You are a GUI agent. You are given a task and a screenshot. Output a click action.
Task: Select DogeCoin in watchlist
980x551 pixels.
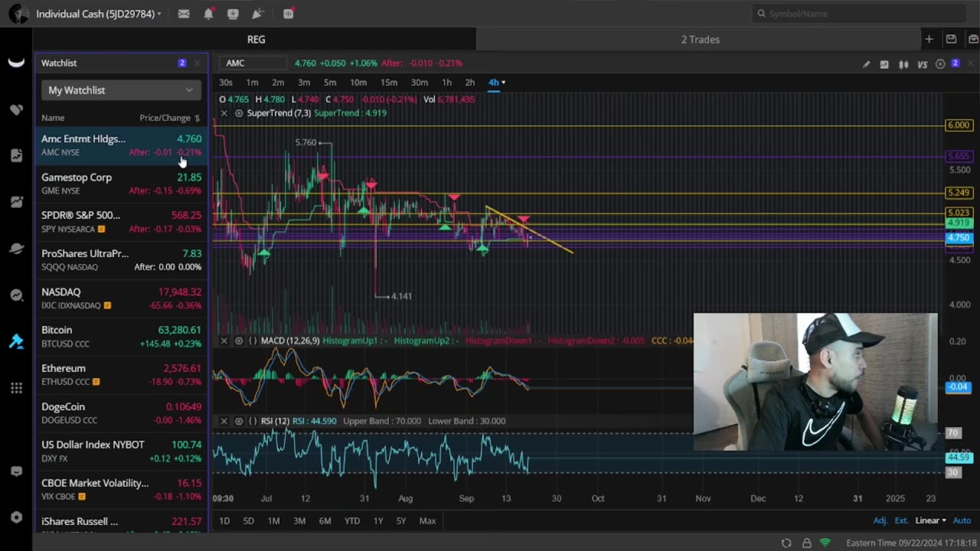pyautogui.click(x=121, y=413)
